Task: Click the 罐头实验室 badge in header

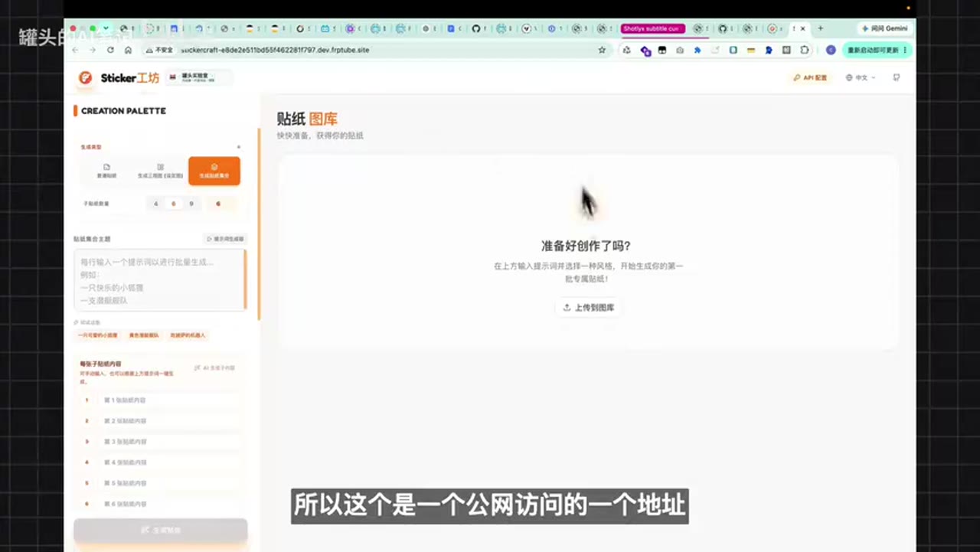Action: 198,77
